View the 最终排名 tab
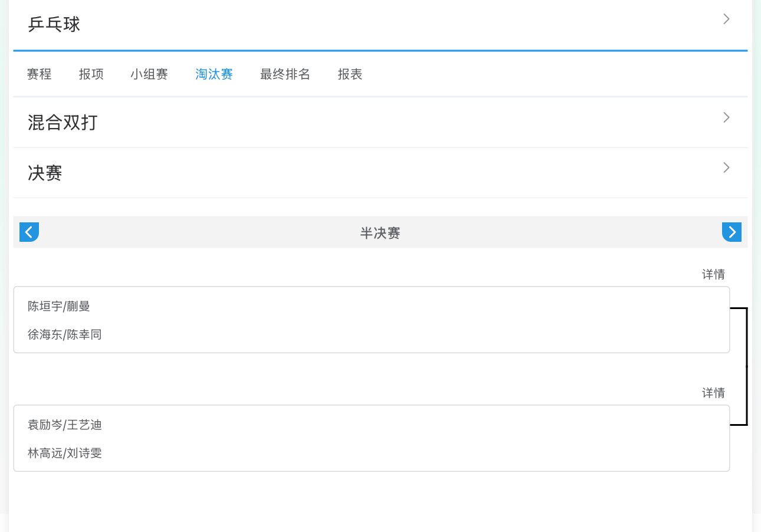The image size is (761, 532). pyautogui.click(x=285, y=74)
